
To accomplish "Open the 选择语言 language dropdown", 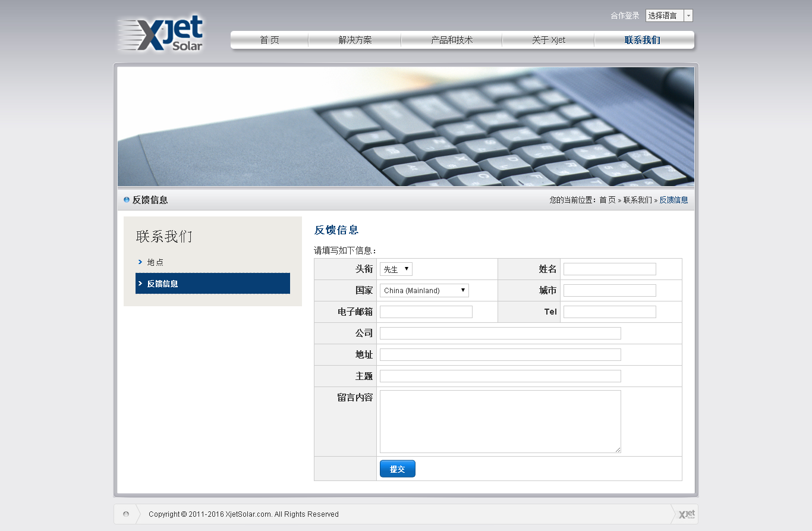I will [x=669, y=16].
